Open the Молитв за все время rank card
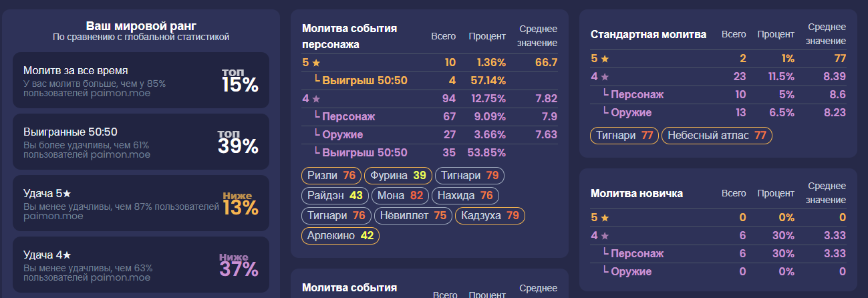Viewport: 868px width, 298px height. 141,80
